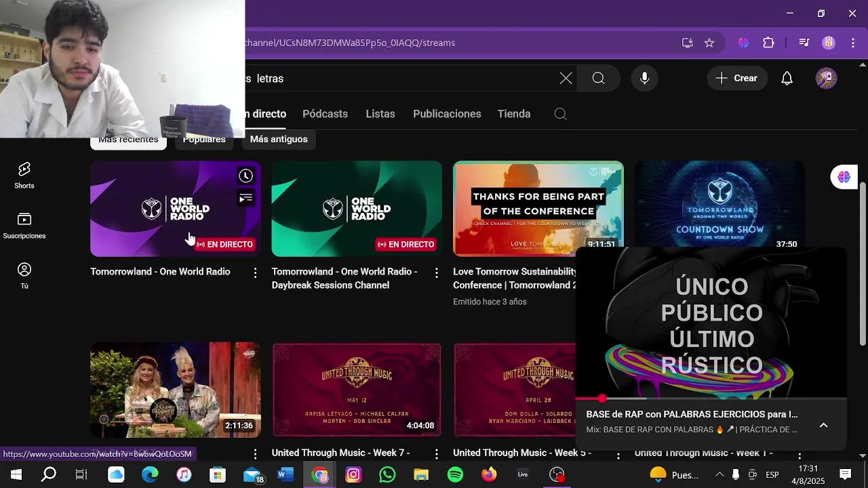Open the BASE de RAP miniplayer title

pos(692,414)
